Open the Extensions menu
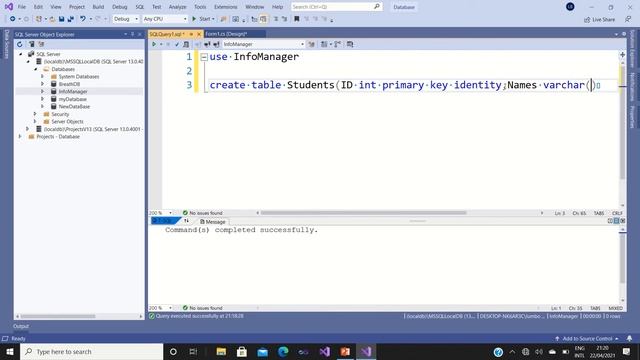This screenshot has width=640, height=360. pos(225,7)
